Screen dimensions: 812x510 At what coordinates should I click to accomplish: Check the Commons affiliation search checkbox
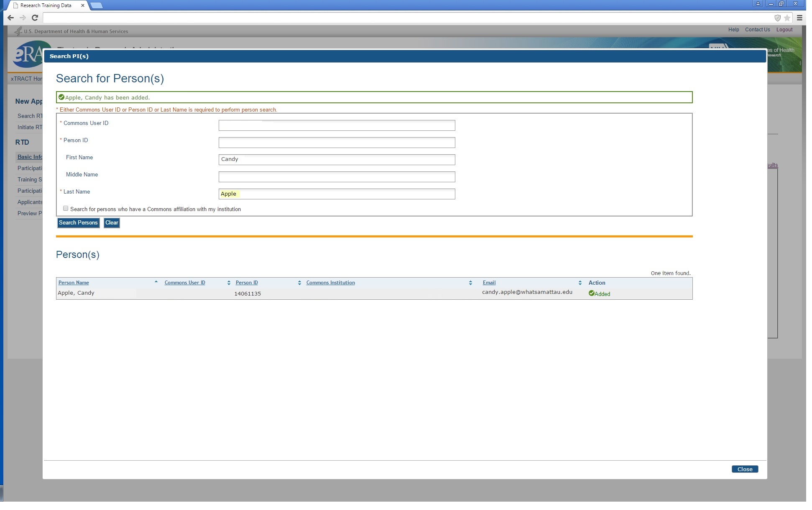coord(66,208)
